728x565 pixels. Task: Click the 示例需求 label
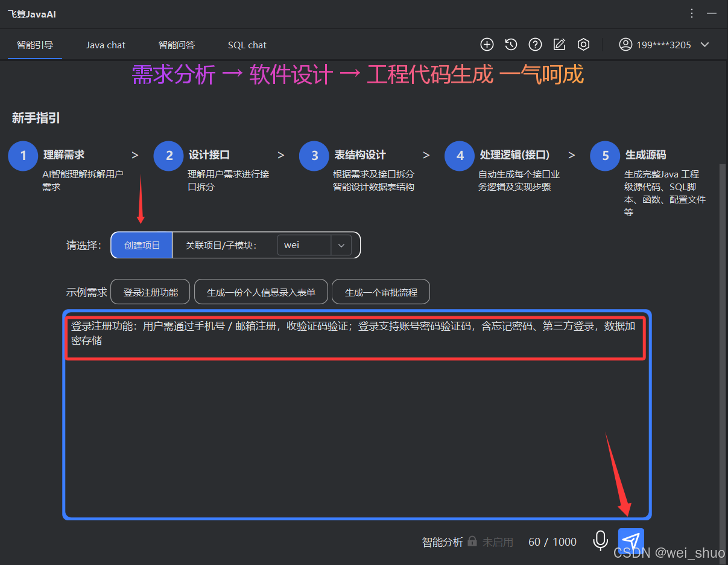click(x=86, y=293)
